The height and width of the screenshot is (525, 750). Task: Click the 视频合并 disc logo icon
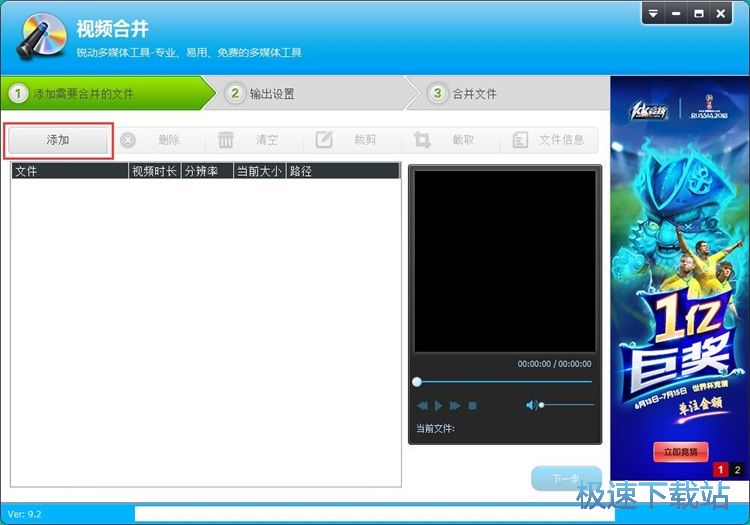(x=42, y=36)
